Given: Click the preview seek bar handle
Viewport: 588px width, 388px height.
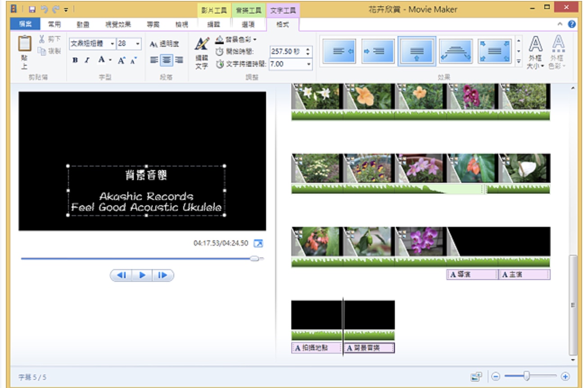Looking at the screenshot, I should tap(254, 258).
